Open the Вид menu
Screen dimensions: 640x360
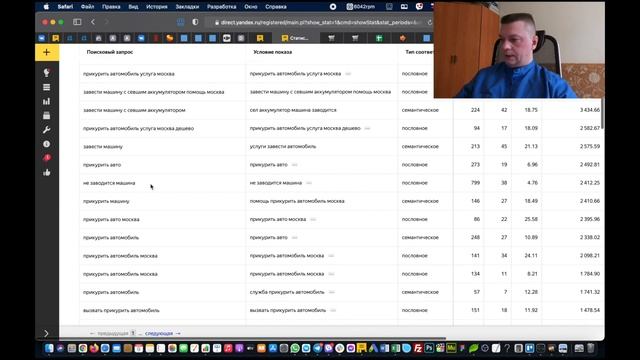[x=133, y=7]
